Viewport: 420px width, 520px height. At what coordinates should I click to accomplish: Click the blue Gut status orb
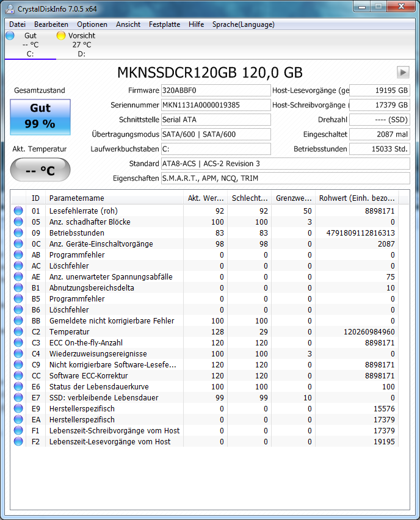click(10, 35)
